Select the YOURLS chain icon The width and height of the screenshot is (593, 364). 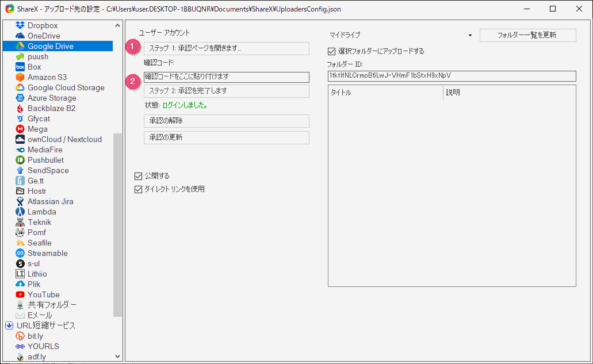(20, 346)
